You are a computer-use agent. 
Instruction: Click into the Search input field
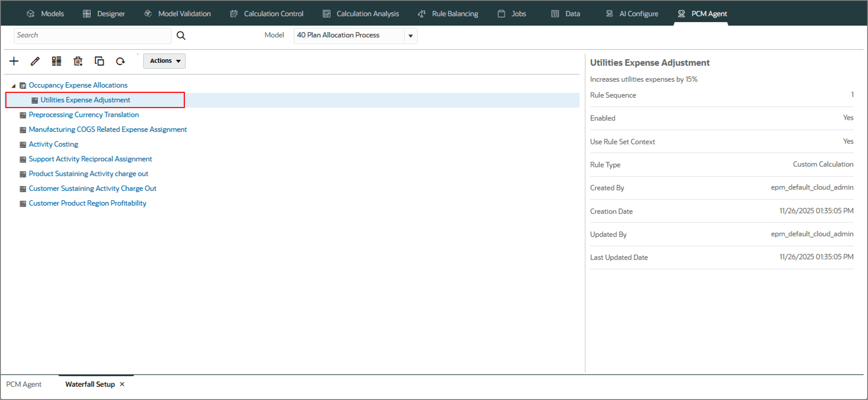point(92,35)
